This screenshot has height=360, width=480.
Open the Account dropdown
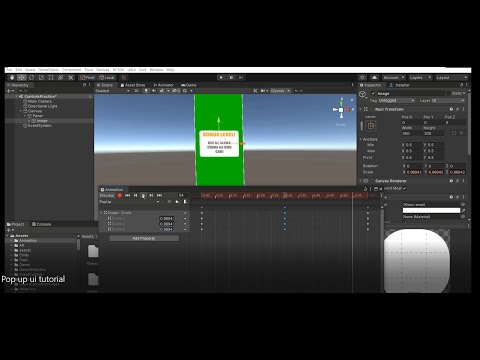394,77
